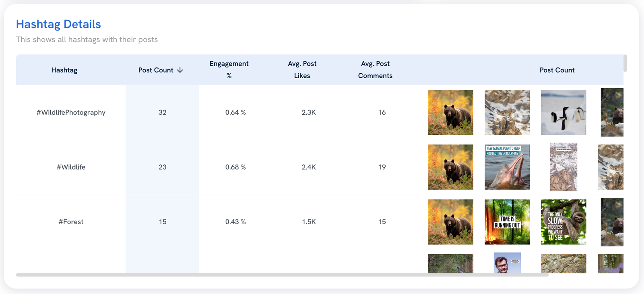Open the #WildlifePhotography hashtag

click(x=71, y=112)
